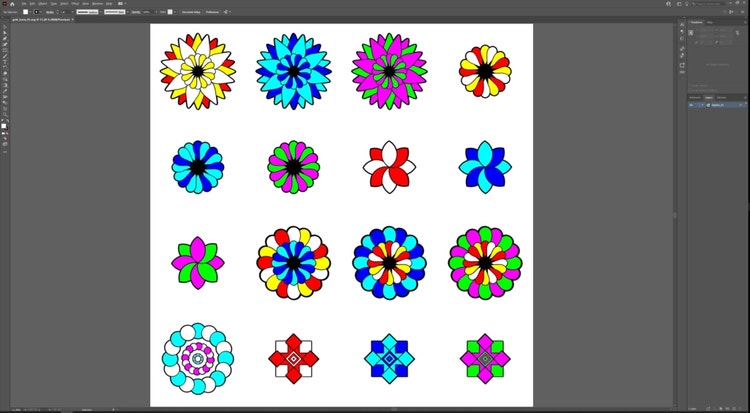Image resolution: width=750 pixels, height=413 pixels.
Task: Click the Arrange Documents icon at top right
Action: point(679,4)
